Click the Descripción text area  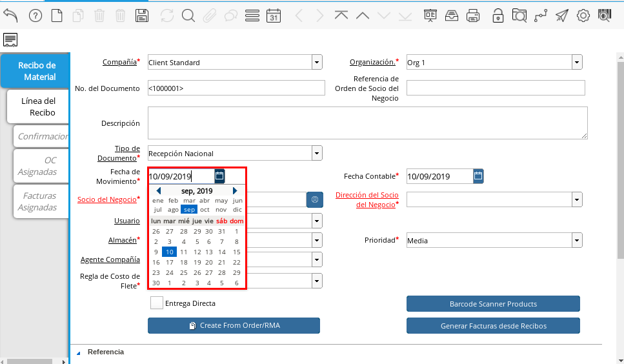tap(367, 123)
